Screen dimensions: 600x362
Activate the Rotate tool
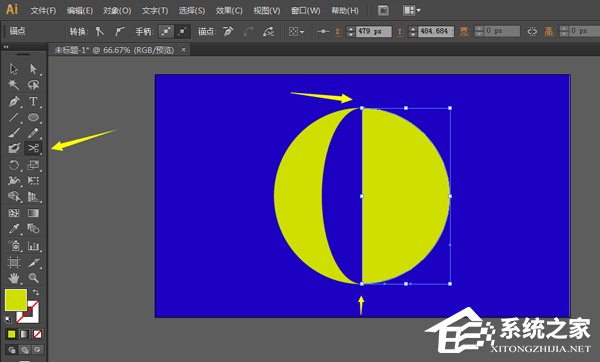click(14, 165)
